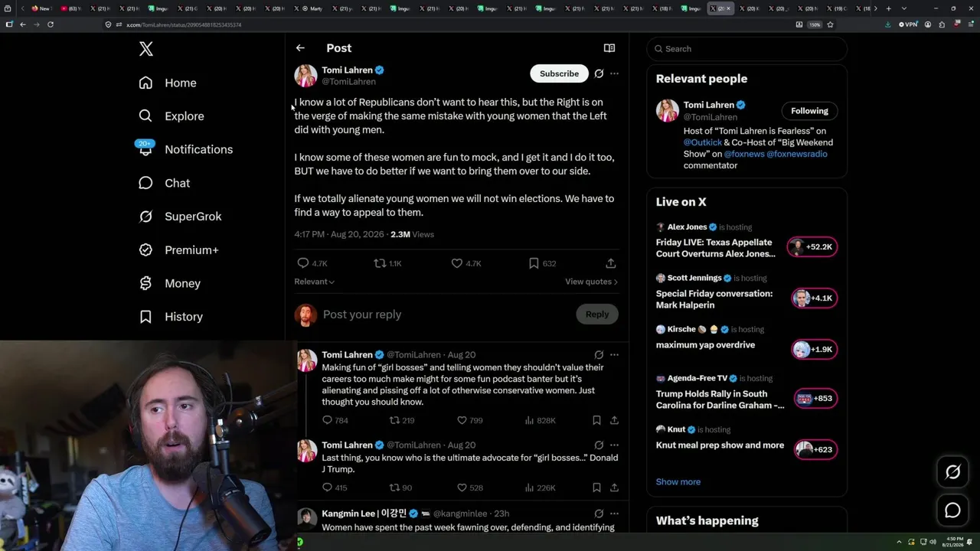Click the X logo in the sidebar
980x551 pixels.
146,49
